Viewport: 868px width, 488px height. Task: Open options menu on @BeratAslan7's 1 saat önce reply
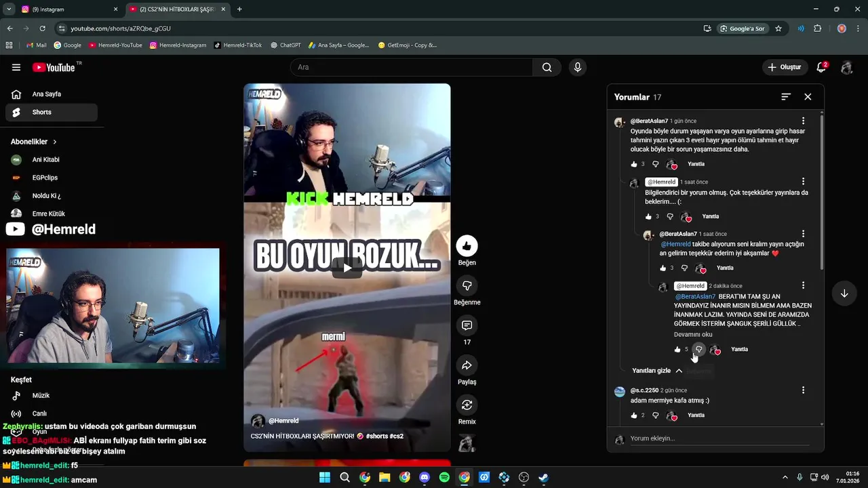pyautogui.click(x=803, y=234)
